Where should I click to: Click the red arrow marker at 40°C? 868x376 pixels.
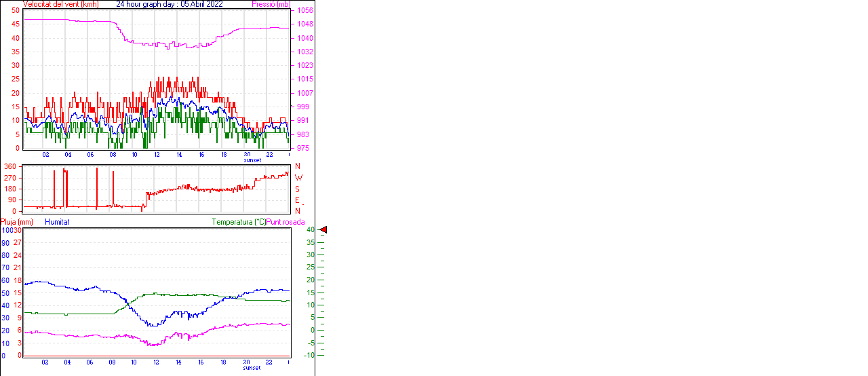coord(323,230)
